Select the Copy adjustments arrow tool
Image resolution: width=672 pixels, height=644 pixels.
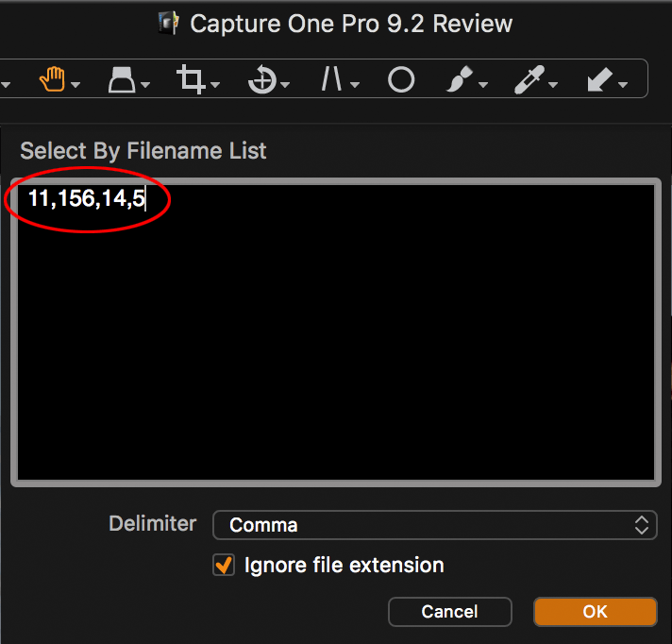[x=599, y=79]
